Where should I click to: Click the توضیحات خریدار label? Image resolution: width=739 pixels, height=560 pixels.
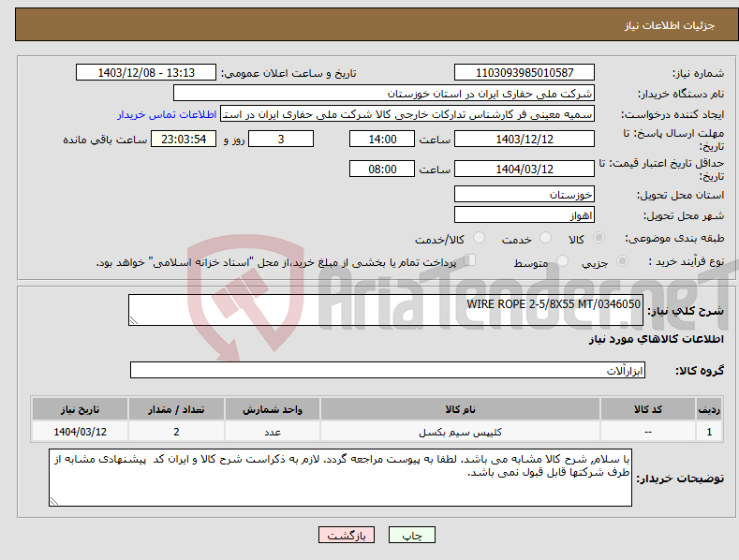point(680,479)
